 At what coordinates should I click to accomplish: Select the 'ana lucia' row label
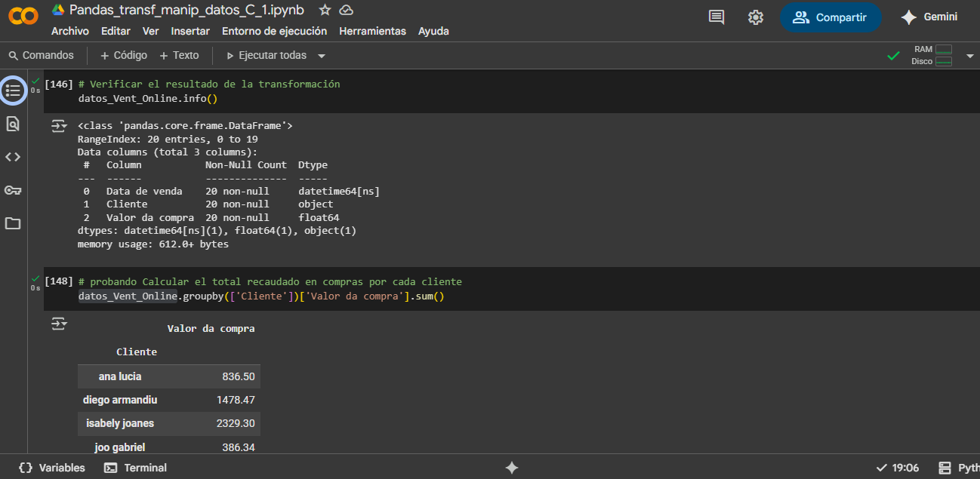point(120,376)
